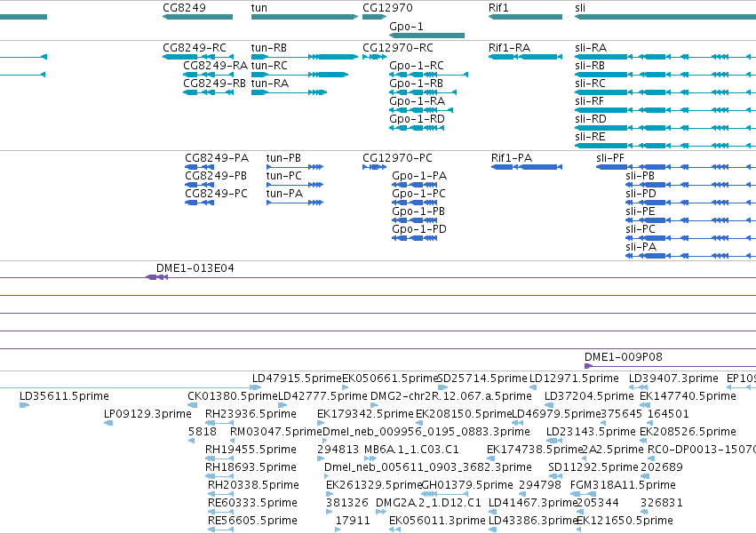
Task: Click protein CG12970-PC
Action: (375, 167)
